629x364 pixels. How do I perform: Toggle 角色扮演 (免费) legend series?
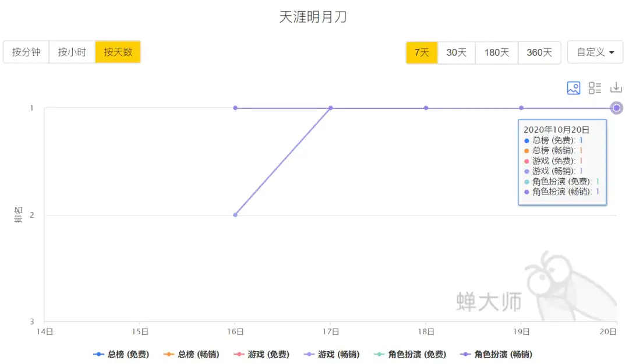pyautogui.click(x=410, y=354)
